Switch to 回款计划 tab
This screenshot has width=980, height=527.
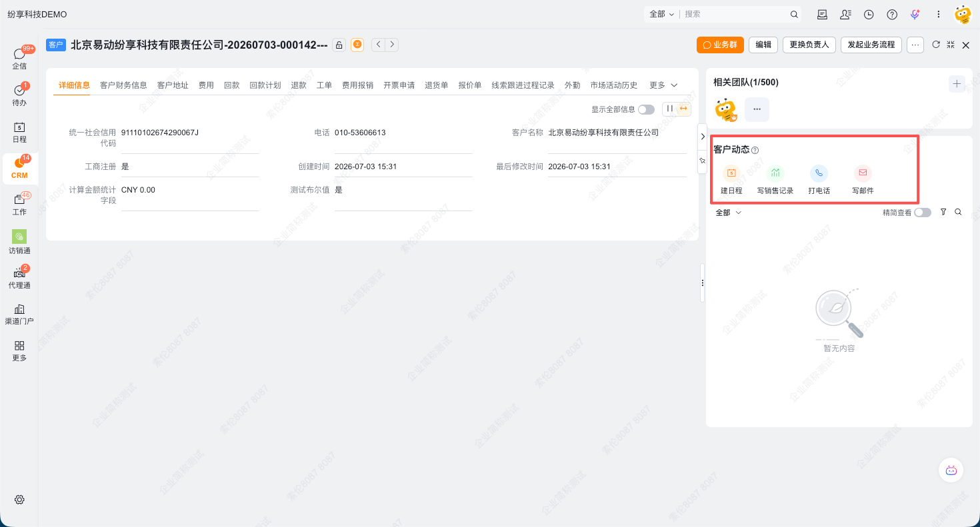265,85
